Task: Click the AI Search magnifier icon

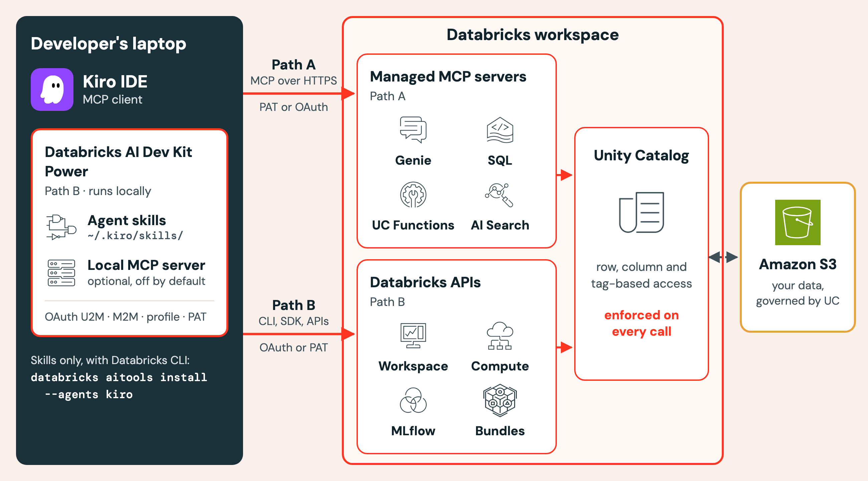Action: [x=499, y=194]
